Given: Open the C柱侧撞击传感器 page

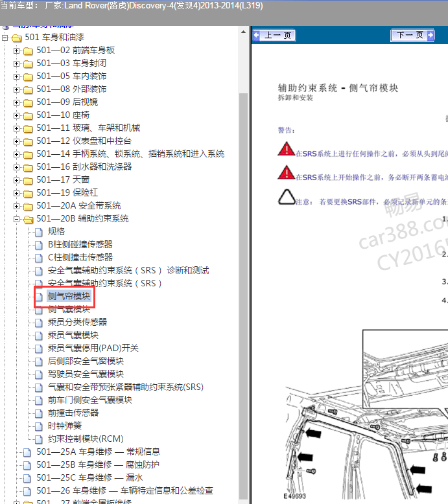Looking at the screenshot, I should [80, 257].
